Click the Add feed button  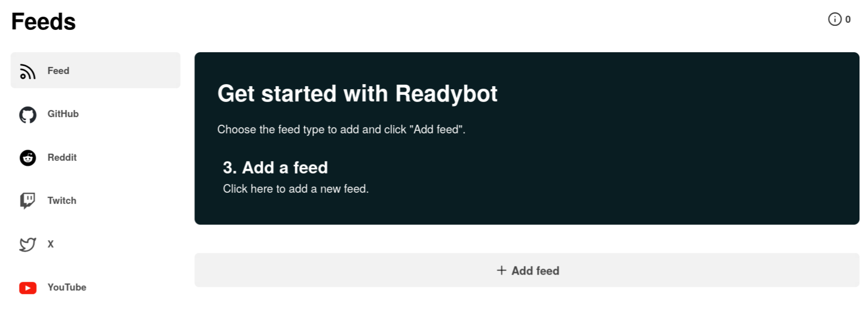527,270
